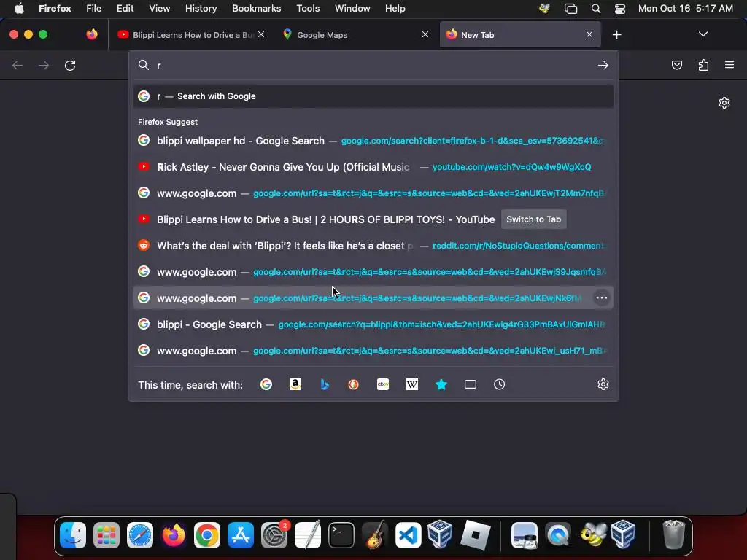The height and width of the screenshot is (560, 747).
Task: Open Control Center in menu bar
Action: pyautogui.click(x=620, y=9)
